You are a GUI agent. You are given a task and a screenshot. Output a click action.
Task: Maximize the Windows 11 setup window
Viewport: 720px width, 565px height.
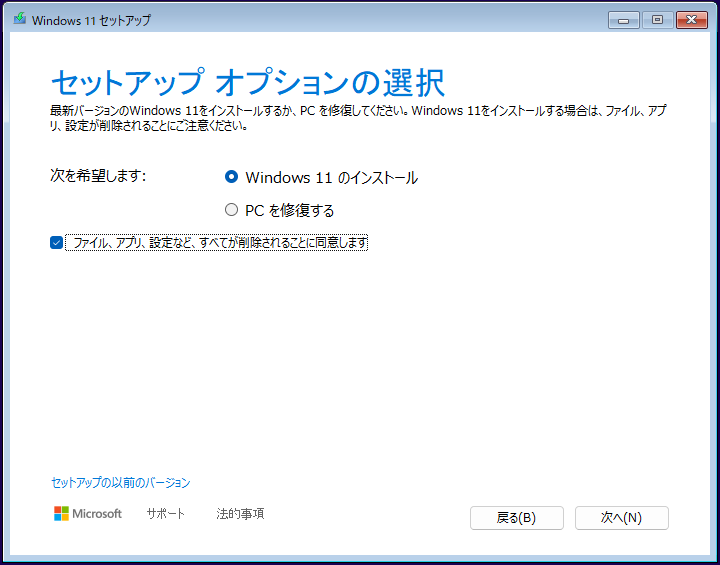657,20
